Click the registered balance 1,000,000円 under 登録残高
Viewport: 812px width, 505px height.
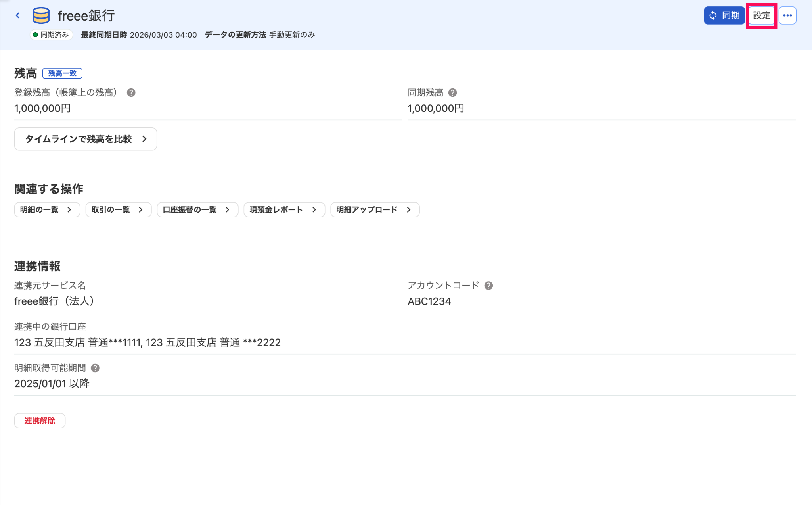coord(42,108)
